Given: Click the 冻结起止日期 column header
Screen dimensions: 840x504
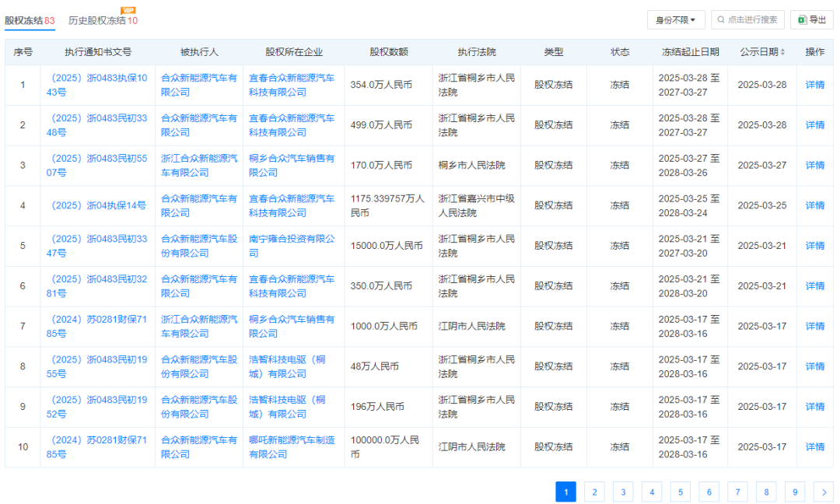Looking at the screenshot, I should 691,52.
